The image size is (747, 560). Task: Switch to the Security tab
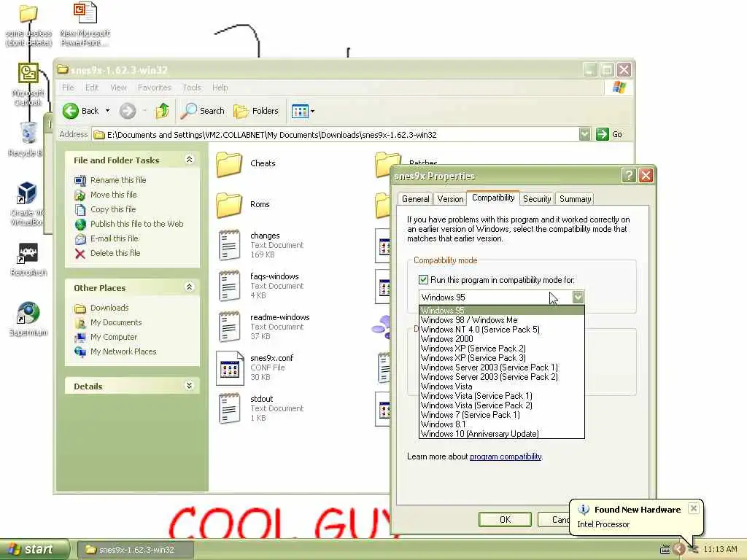pos(537,199)
